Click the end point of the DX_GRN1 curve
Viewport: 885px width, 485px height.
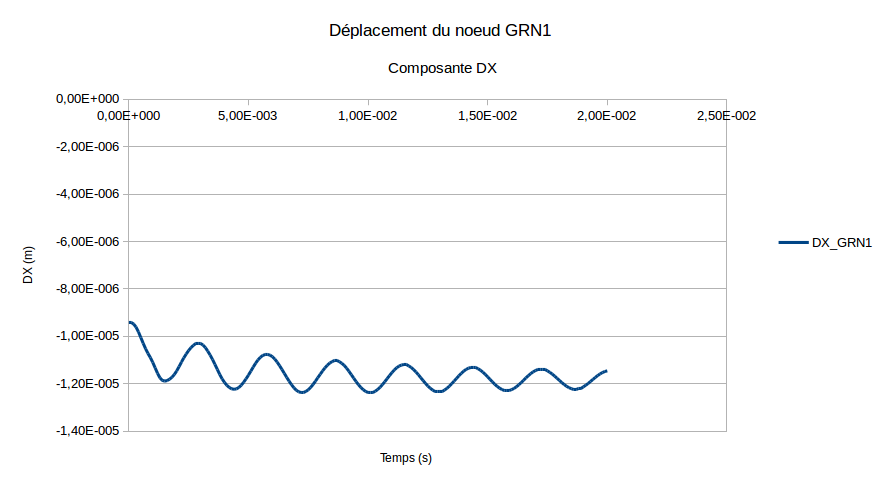pos(606,371)
